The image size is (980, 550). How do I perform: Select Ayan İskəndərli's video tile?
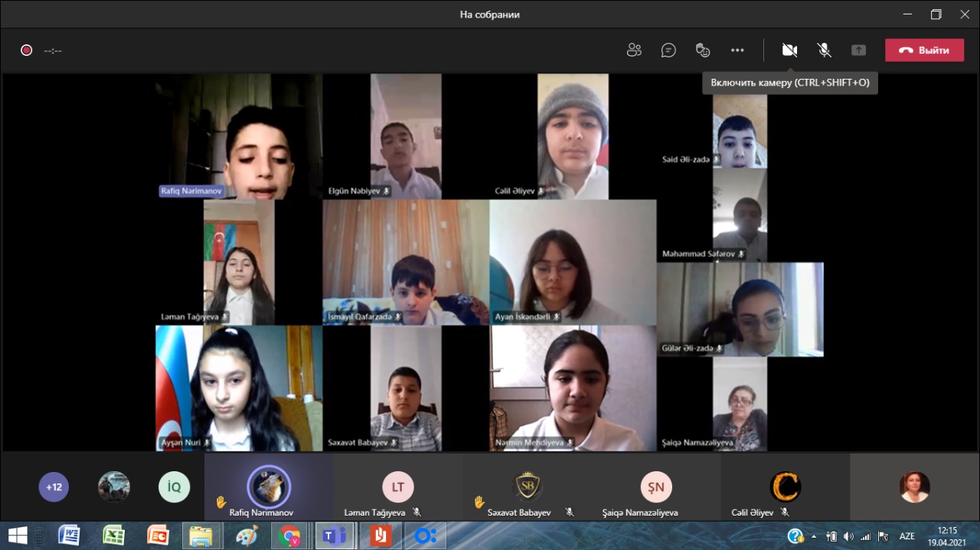tap(573, 262)
